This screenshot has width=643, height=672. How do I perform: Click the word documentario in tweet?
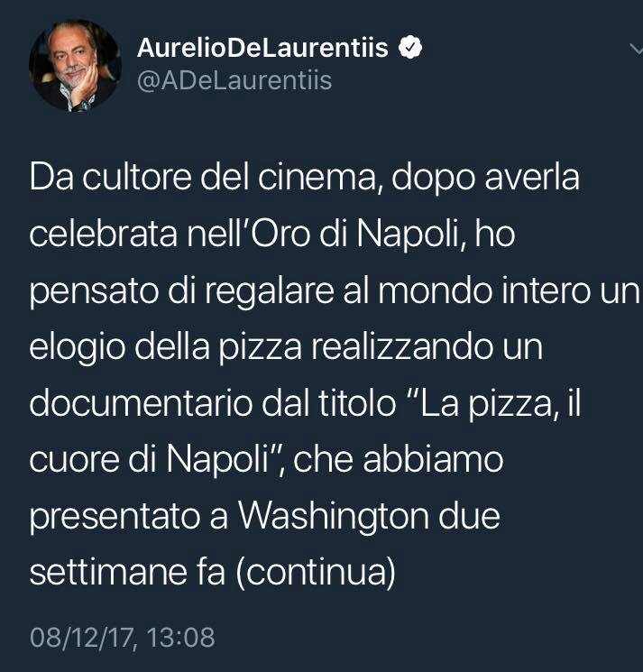141,403
